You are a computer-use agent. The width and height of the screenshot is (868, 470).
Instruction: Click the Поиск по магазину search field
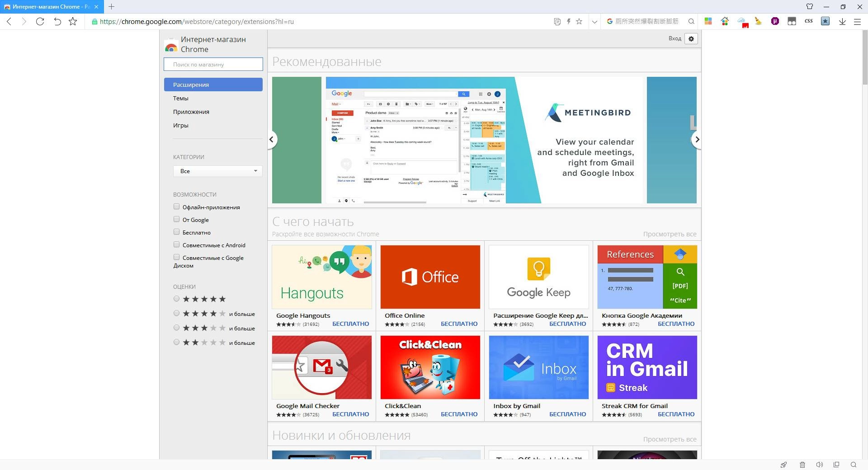pos(213,64)
